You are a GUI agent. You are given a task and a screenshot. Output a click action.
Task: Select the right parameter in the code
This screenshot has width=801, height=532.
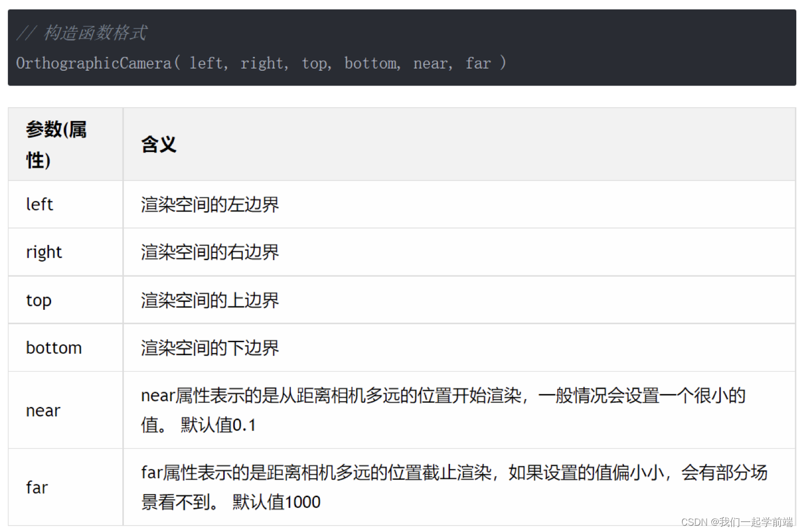[262, 63]
